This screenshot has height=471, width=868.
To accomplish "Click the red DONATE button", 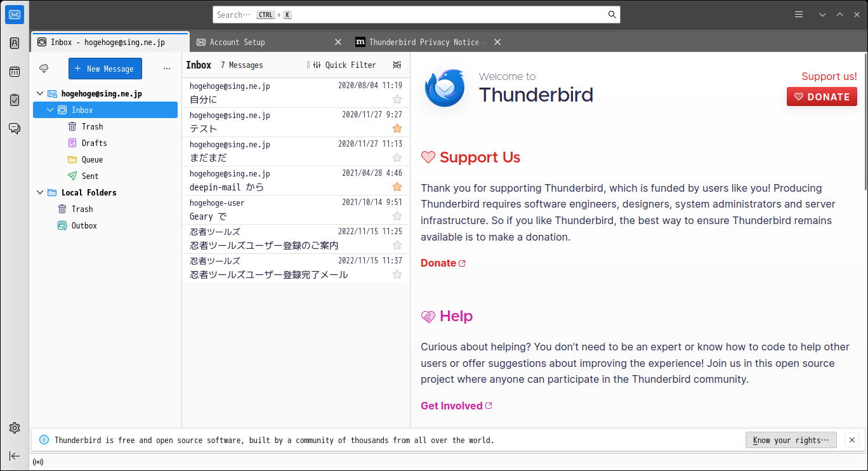I will (822, 96).
